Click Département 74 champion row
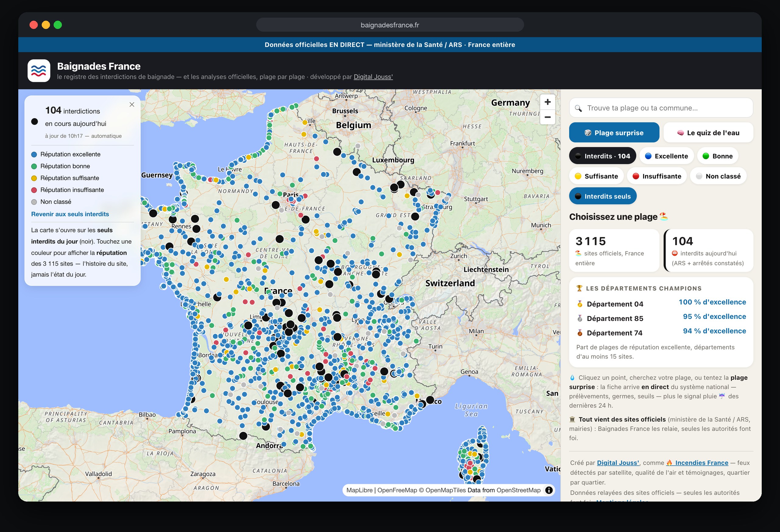Image resolution: width=780 pixels, height=532 pixels. point(661,333)
